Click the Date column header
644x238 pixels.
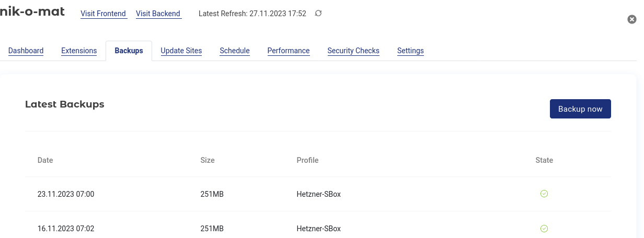(x=45, y=160)
